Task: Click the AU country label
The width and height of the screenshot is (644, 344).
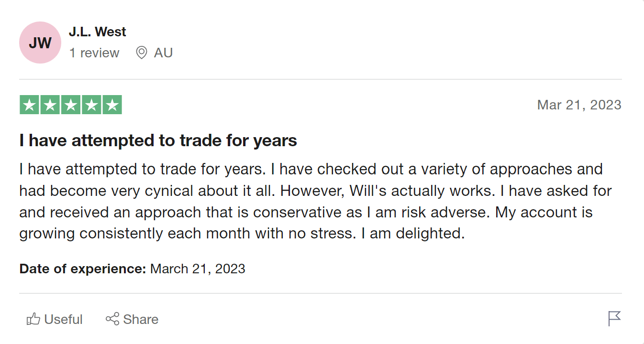Action: [x=163, y=53]
